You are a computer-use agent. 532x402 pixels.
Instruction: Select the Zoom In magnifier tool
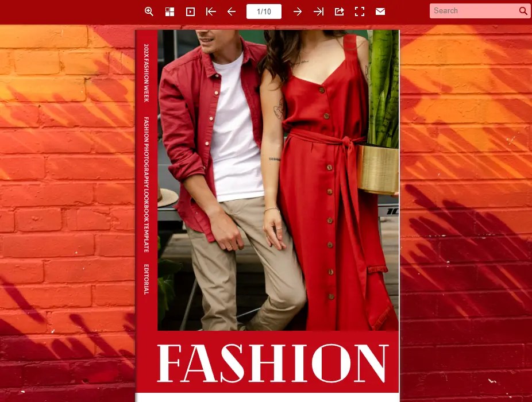(x=149, y=11)
